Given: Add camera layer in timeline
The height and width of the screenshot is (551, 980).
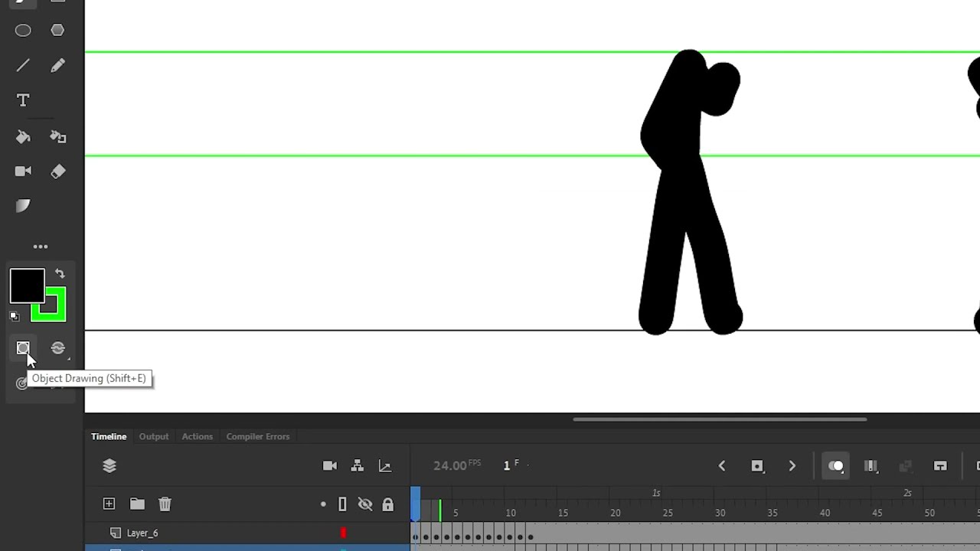Looking at the screenshot, I should point(330,465).
